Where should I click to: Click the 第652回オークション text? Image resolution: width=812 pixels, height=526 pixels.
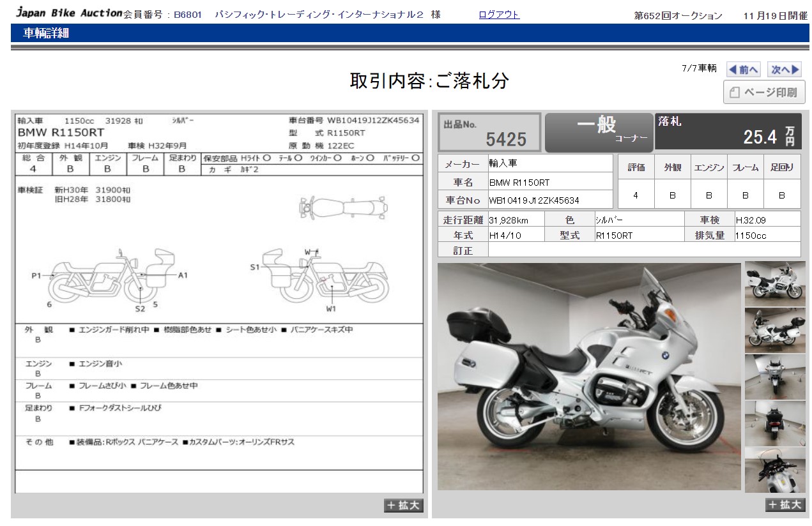(x=678, y=15)
